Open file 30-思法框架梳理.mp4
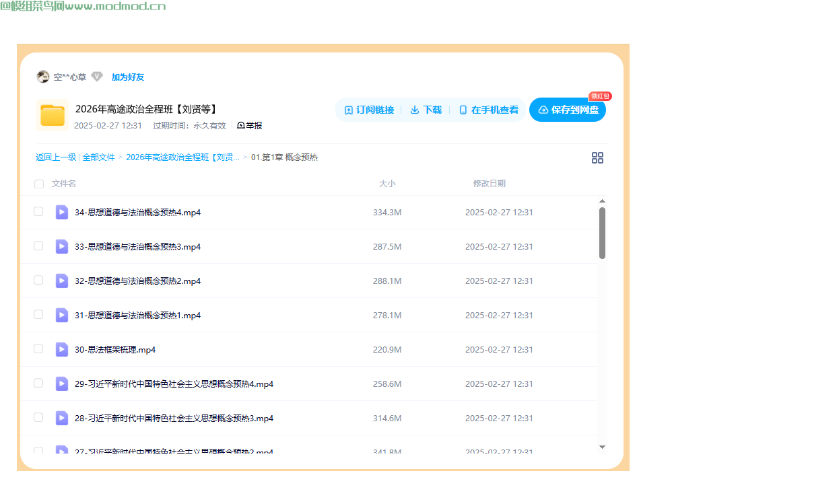This screenshot has width=839, height=504. pos(115,350)
